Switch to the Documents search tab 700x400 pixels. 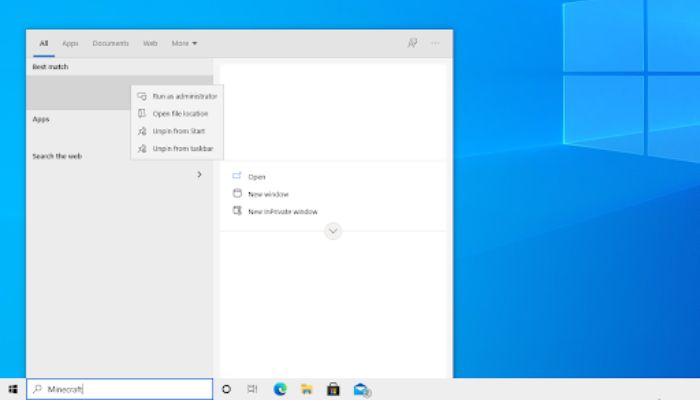[110, 43]
